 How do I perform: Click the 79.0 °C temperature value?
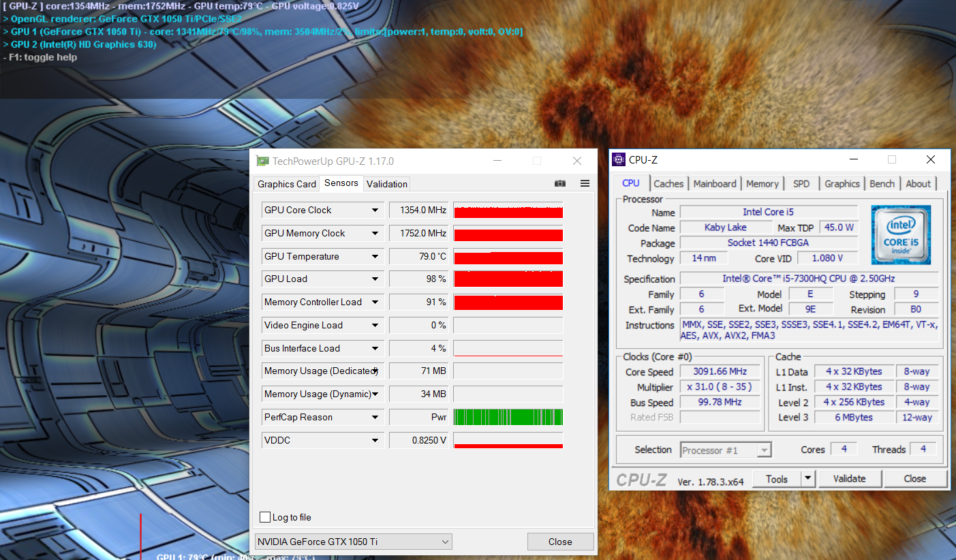click(419, 257)
